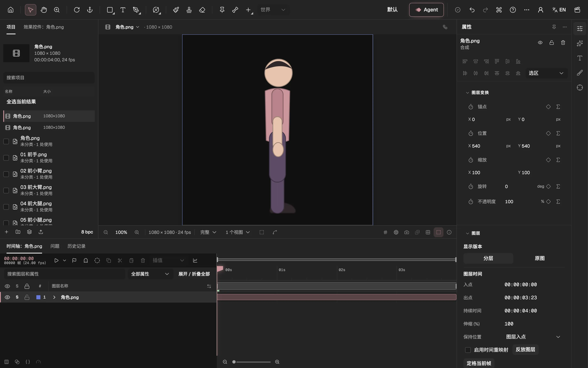Open the 全部属性 filter dropdown
This screenshot has height=368, width=588.
[x=150, y=274]
